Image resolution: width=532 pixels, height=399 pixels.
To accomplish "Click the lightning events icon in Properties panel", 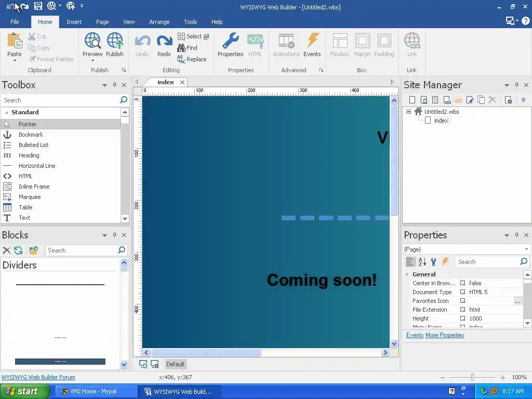I will tap(445, 262).
